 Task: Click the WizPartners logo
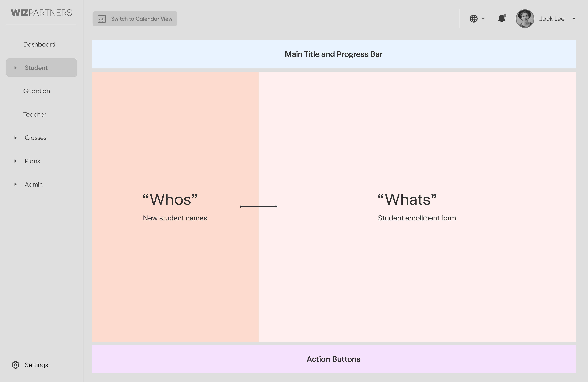[41, 13]
